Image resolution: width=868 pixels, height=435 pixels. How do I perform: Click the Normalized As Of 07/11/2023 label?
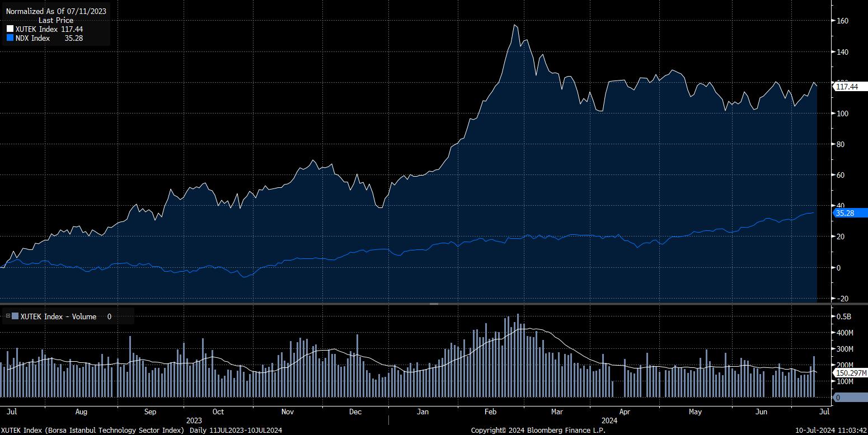click(x=56, y=11)
